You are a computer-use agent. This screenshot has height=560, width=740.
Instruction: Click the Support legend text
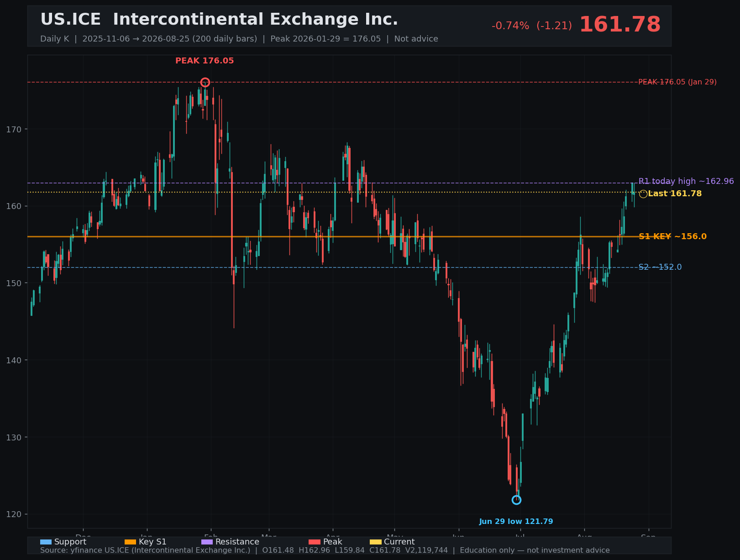pyautogui.click(x=70, y=542)
